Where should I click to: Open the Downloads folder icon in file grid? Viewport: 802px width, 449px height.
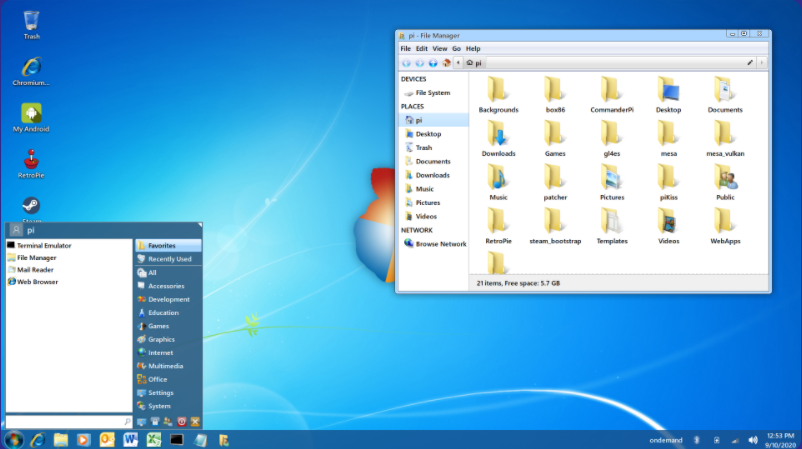pyautogui.click(x=498, y=135)
